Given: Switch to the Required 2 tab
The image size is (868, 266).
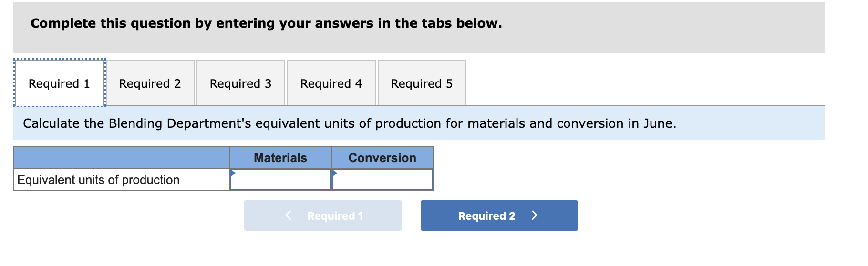Looking at the screenshot, I should click(150, 83).
